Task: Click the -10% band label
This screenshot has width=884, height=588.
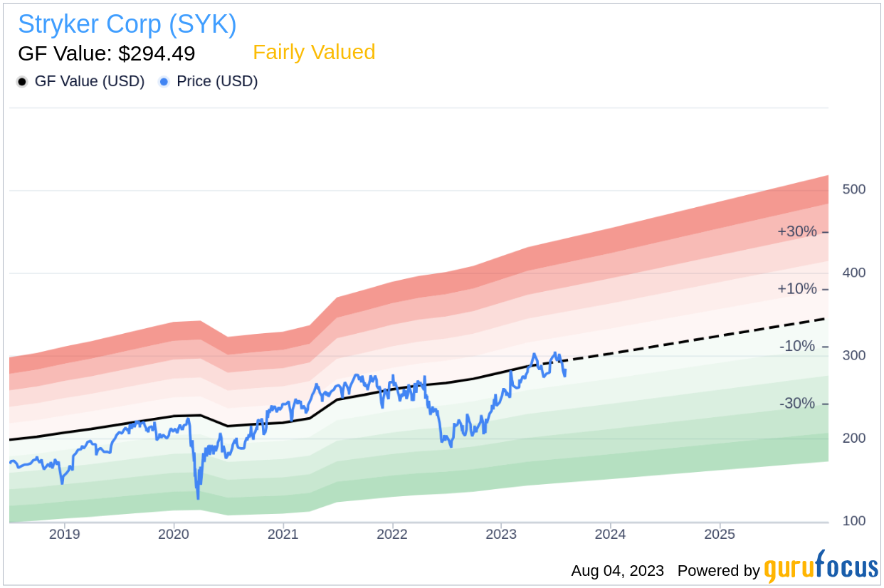Action: pyautogui.click(x=796, y=347)
